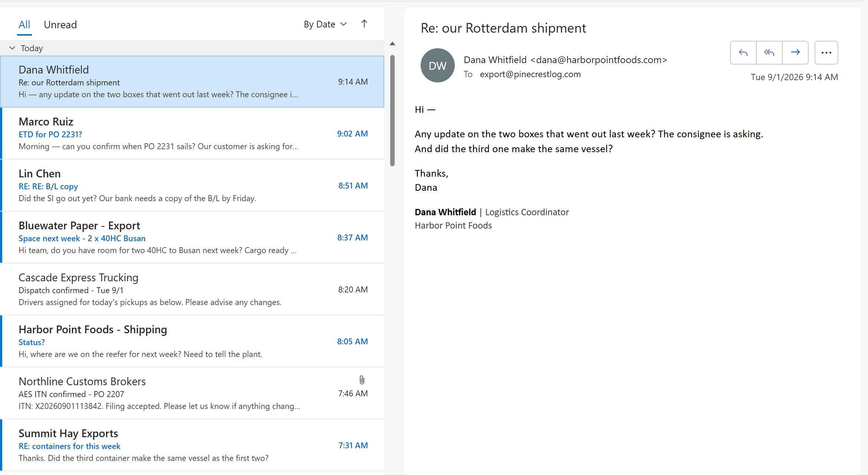Open Cascade Express Trucking dispatch email
The image size is (868, 475).
coord(193,289)
